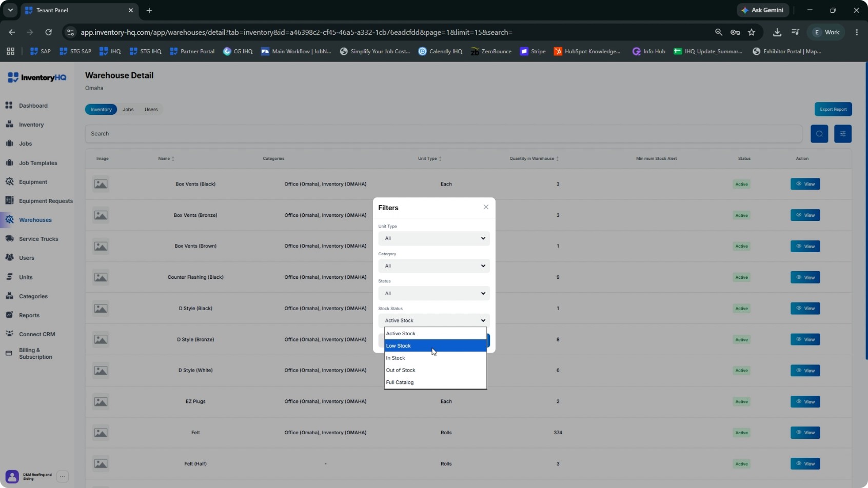Select the Inventory tab pill

pos(101,109)
